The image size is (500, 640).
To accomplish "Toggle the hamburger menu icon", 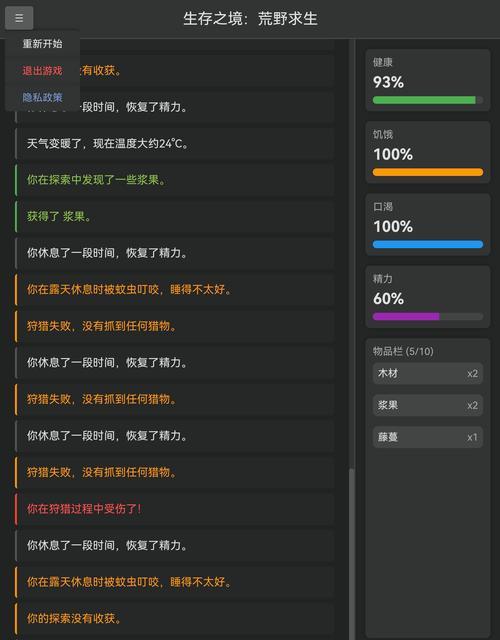I will coord(19,18).
